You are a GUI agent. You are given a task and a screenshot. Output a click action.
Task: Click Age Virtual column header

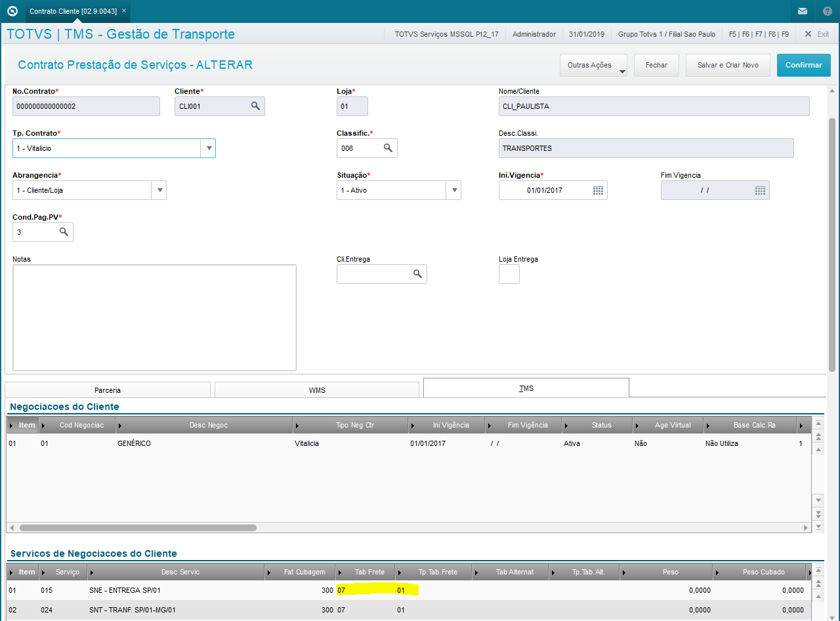pos(668,425)
